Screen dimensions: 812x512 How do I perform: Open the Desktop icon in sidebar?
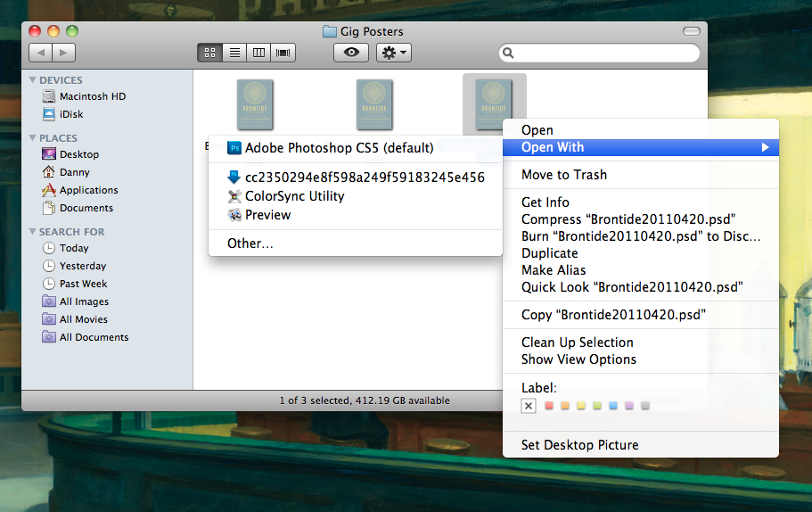(49, 154)
